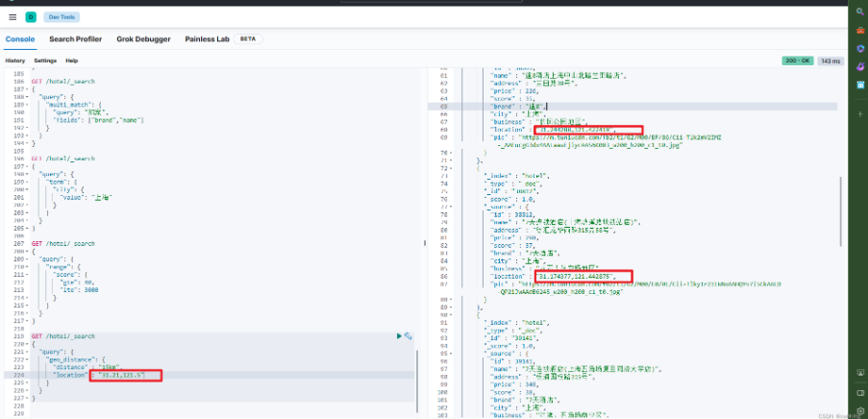Open the console History

[x=15, y=61]
